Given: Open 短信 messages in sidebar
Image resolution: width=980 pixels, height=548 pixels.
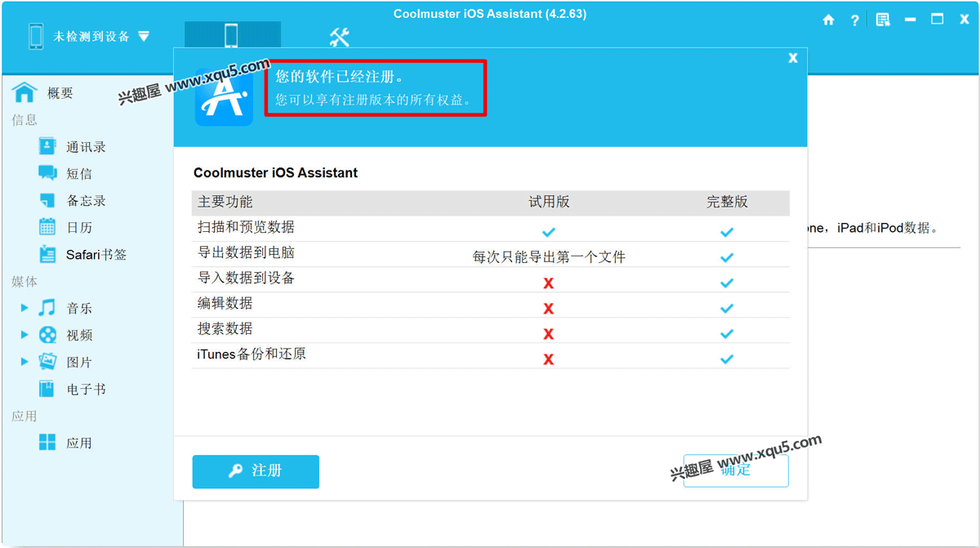Looking at the screenshot, I should coord(79,174).
